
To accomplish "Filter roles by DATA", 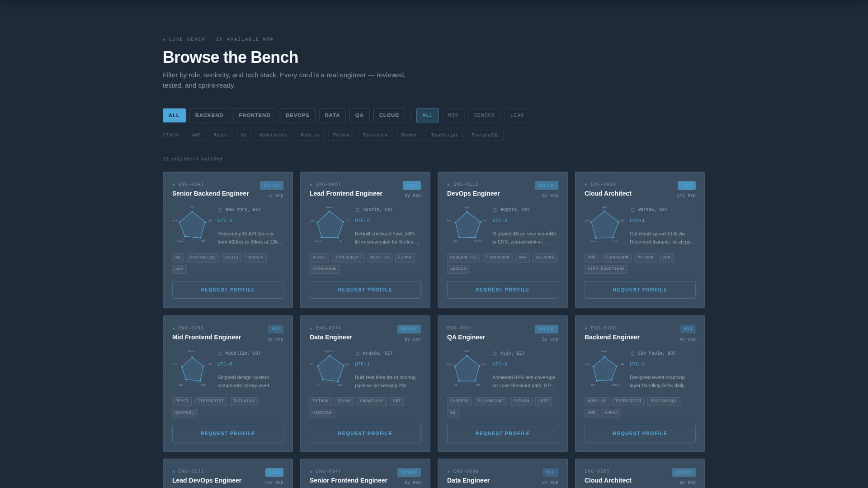I will pyautogui.click(x=332, y=115).
